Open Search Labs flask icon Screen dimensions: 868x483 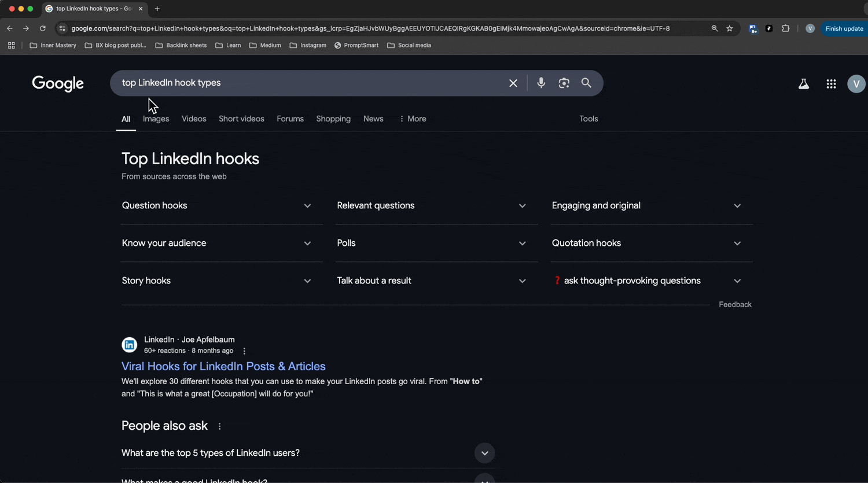tap(804, 84)
